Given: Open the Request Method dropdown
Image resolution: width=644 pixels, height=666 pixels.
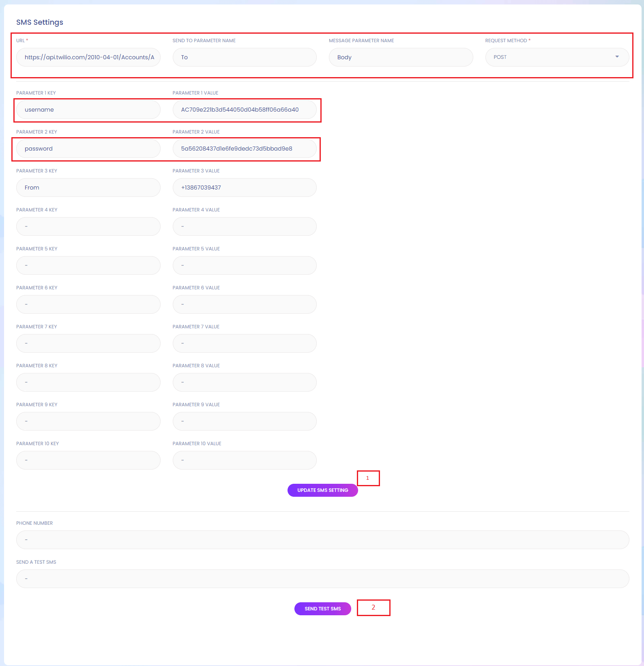Looking at the screenshot, I should pyautogui.click(x=556, y=57).
